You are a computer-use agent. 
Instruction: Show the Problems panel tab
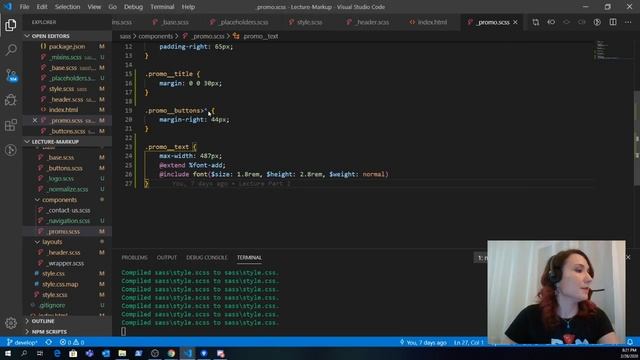pyautogui.click(x=134, y=258)
